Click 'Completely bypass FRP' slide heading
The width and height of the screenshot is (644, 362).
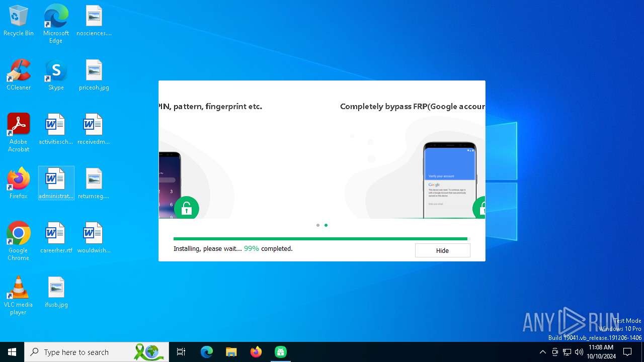[x=413, y=107]
